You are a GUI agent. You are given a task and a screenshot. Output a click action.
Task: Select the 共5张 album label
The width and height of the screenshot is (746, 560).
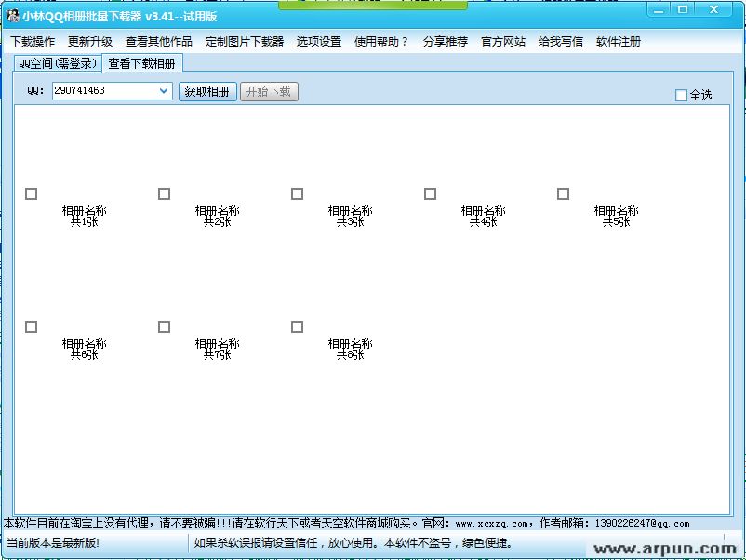click(x=616, y=216)
